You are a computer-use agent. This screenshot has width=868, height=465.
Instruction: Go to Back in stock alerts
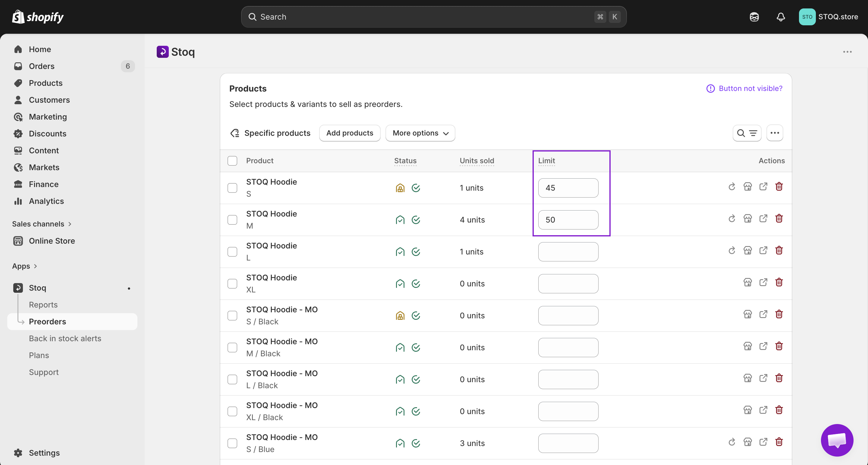pyautogui.click(x=65, y=339)
